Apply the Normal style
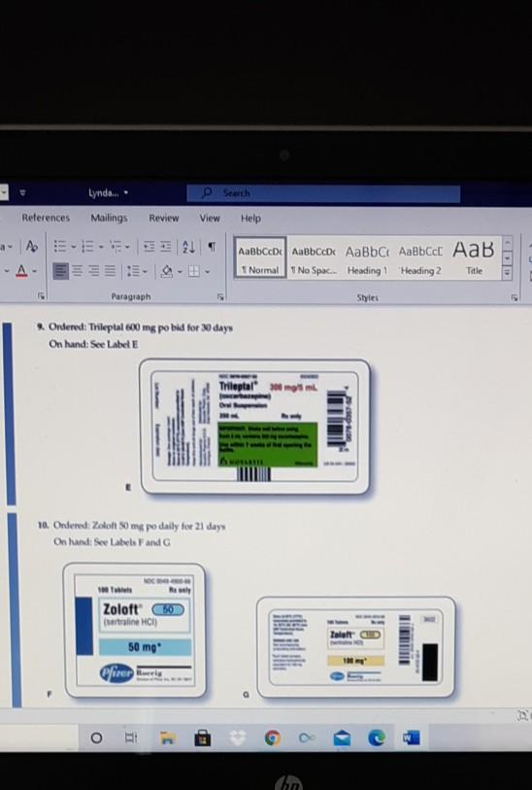The image size is (532, 790). 260,258
